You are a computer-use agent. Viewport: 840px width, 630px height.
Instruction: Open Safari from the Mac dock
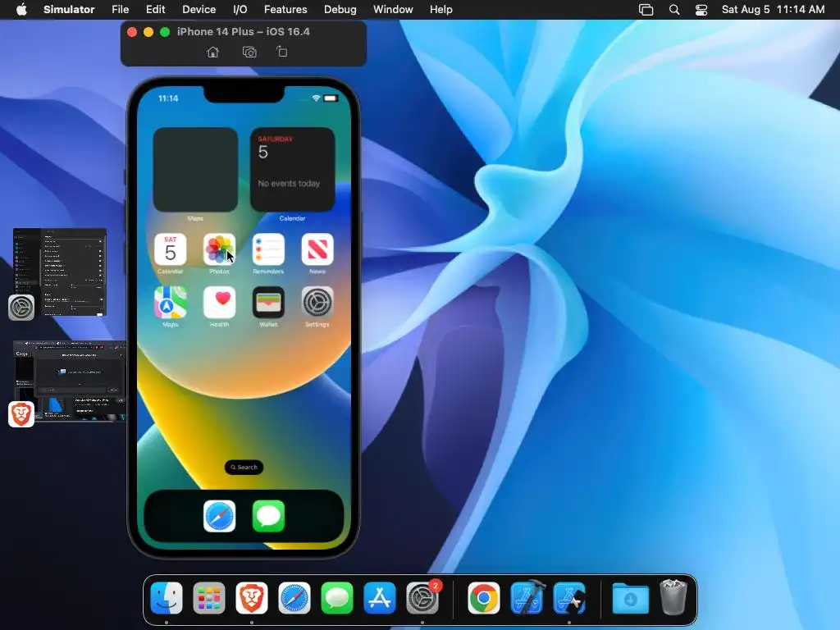point(294,598)
